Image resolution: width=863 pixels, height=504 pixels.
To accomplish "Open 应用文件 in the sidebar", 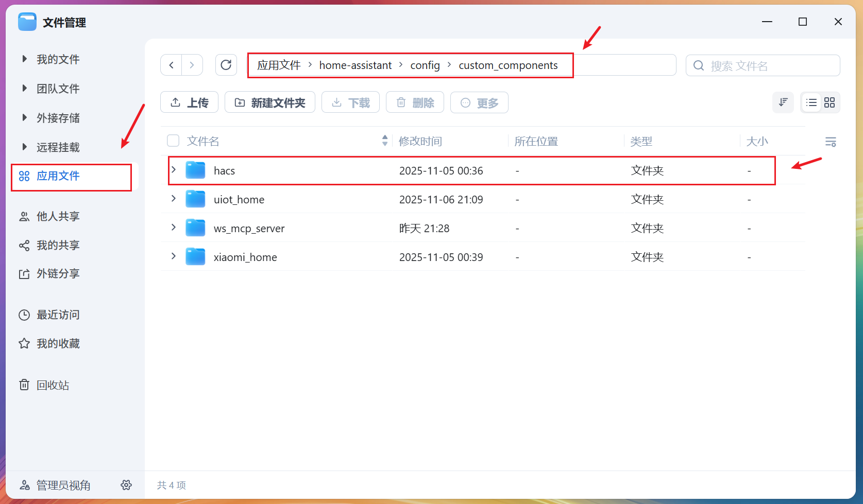I will tap(58, 176).
